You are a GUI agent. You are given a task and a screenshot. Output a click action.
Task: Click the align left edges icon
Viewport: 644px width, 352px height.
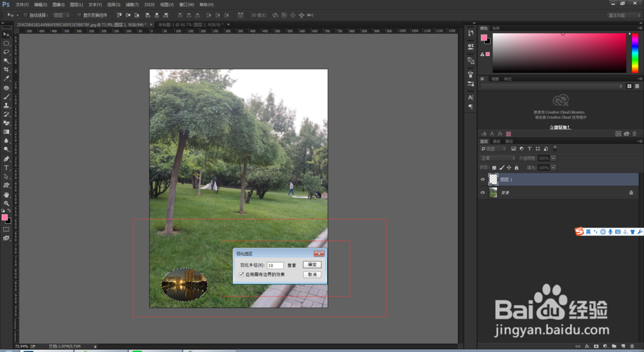pos(148,15)
